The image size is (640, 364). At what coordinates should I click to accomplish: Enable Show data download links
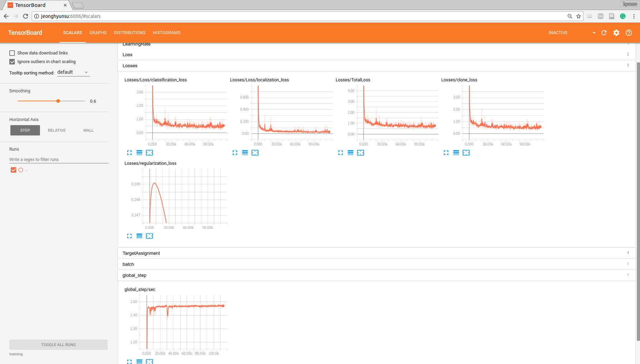(12, 53)
